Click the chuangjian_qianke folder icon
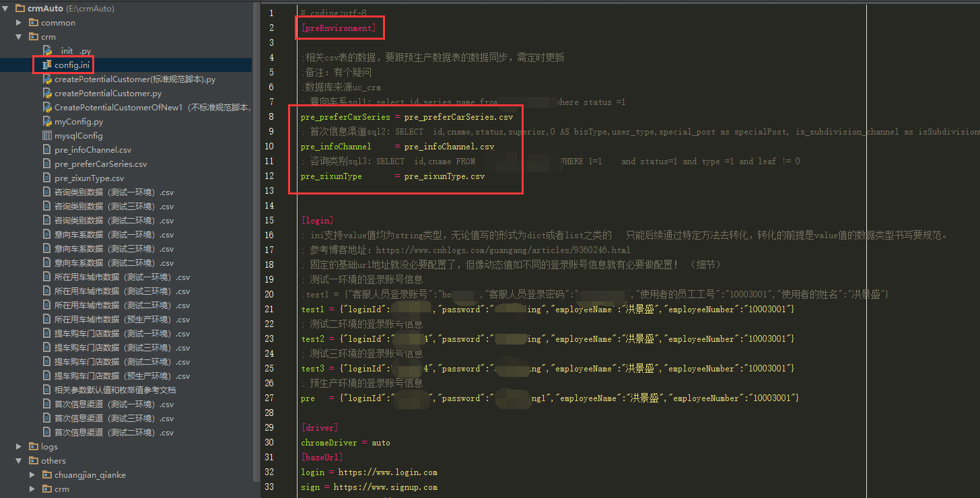This screenshot has height=498, width=980. (x=47, y=475)
